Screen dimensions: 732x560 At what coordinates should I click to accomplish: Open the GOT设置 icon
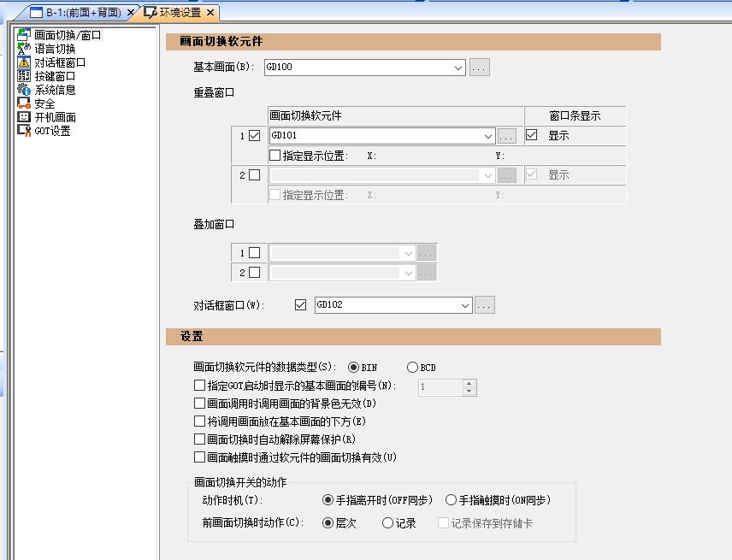tap(24, 131)
